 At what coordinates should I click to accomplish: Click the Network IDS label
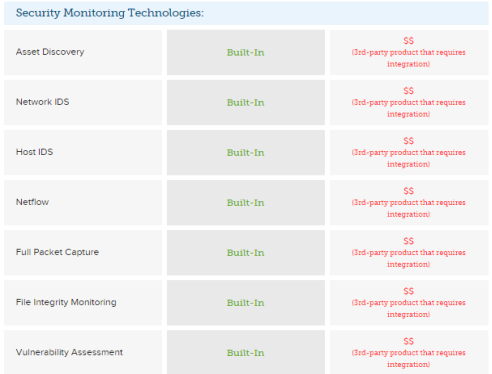tap(43, 102)
